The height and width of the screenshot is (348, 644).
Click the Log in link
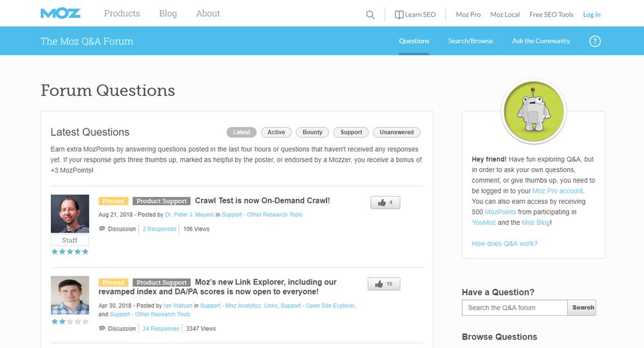[591, 15]
